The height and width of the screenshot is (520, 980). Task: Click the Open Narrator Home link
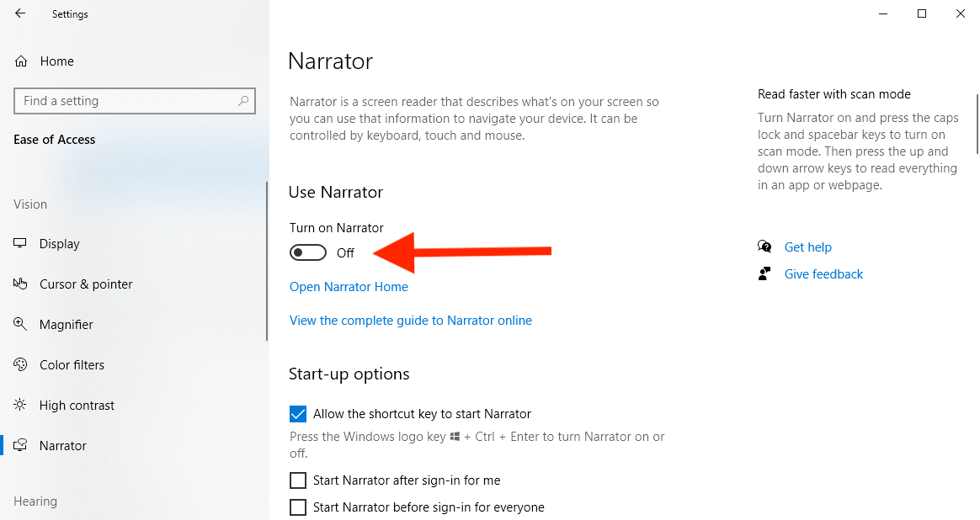(x=349, y=287)
